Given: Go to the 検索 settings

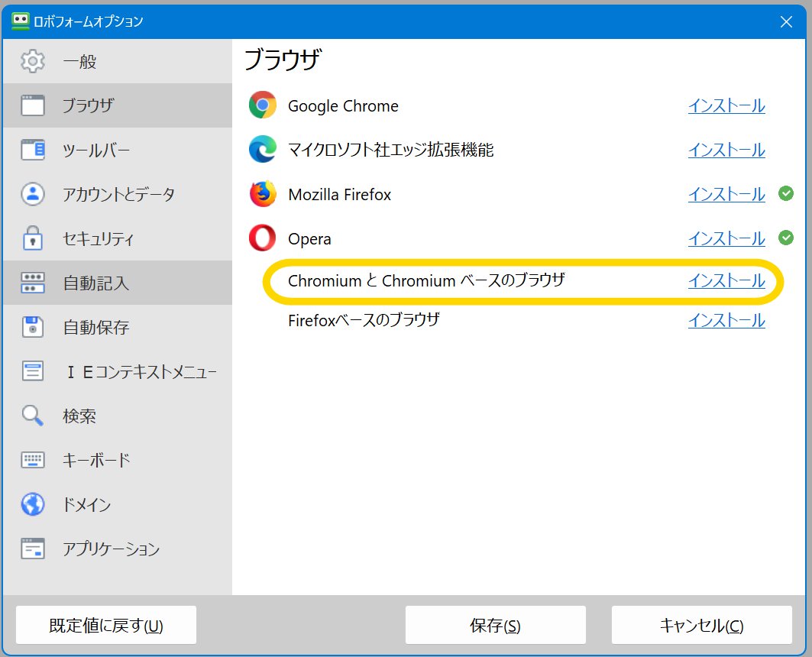Looking at the screenshot, I should click(118, 416).
